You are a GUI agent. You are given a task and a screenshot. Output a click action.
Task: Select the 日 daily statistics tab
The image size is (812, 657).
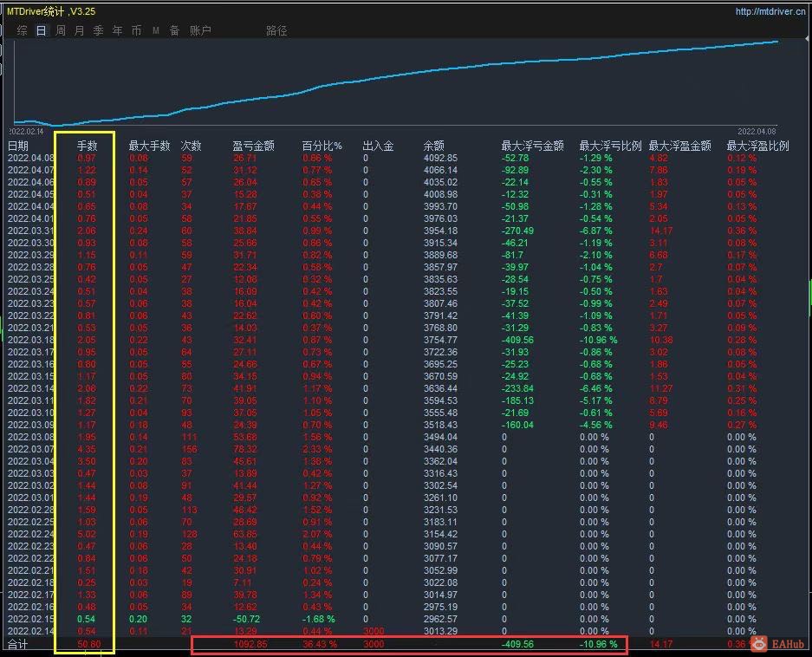click(x=41, y=30)
